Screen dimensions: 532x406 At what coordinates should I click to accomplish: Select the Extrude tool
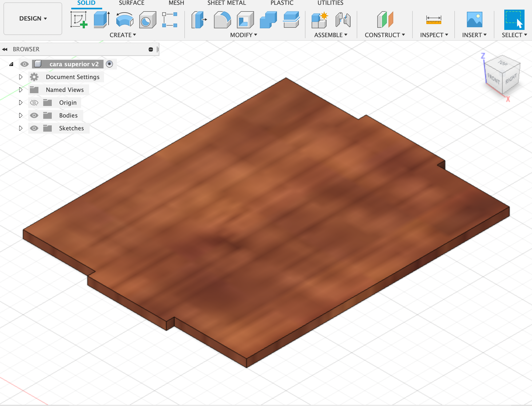pos(102,20)
